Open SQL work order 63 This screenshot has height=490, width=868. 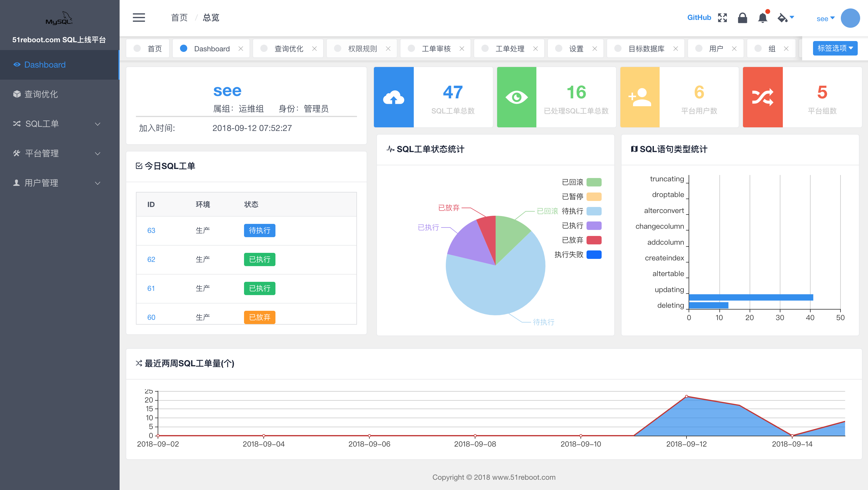(151, 231)
